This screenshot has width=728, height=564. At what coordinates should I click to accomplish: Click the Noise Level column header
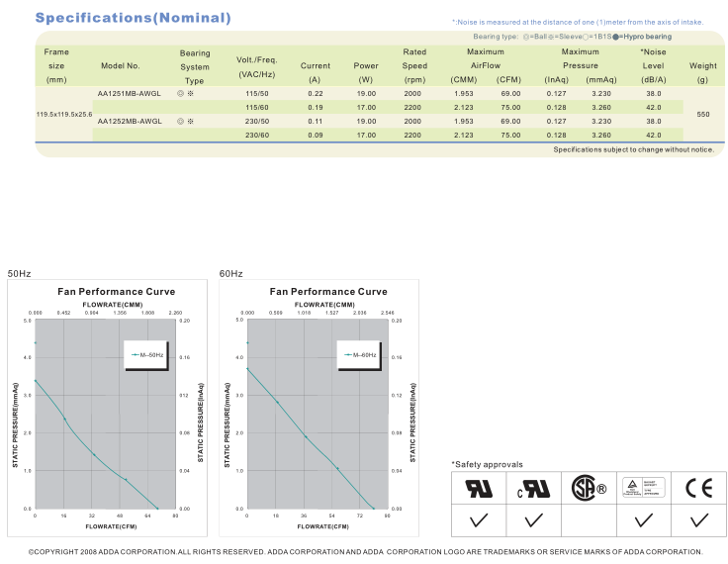(653, 66)
